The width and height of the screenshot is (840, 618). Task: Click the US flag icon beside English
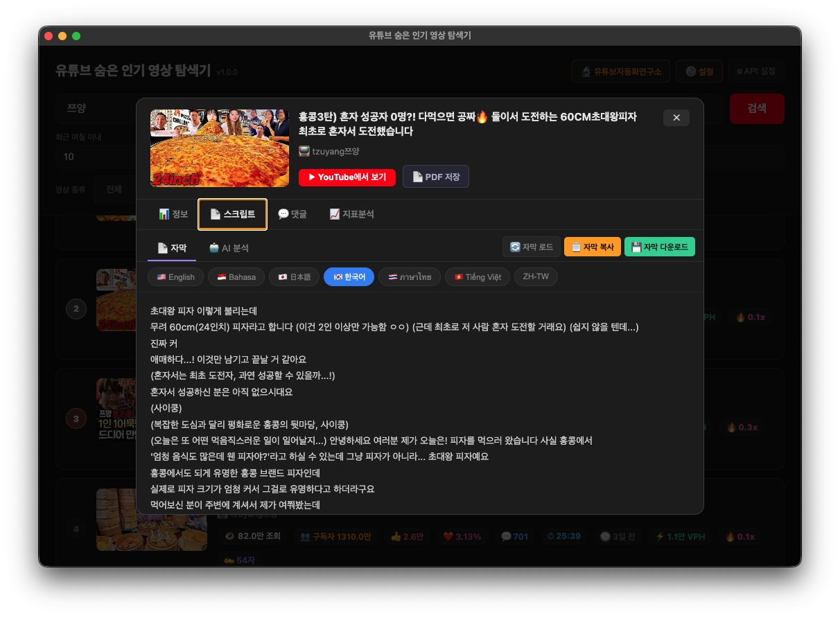tap(161, 277)
